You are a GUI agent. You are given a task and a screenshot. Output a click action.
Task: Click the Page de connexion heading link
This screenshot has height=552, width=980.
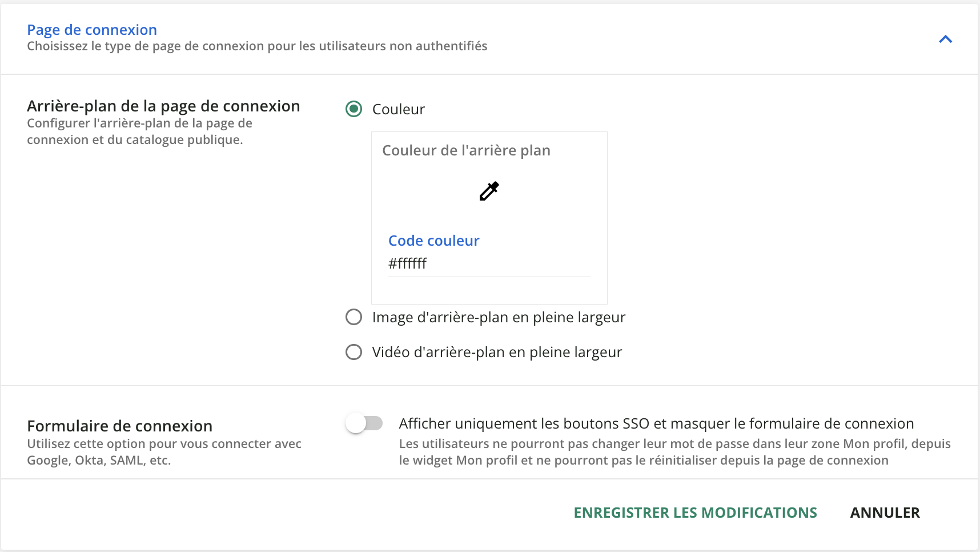click(x=92, y=29)
